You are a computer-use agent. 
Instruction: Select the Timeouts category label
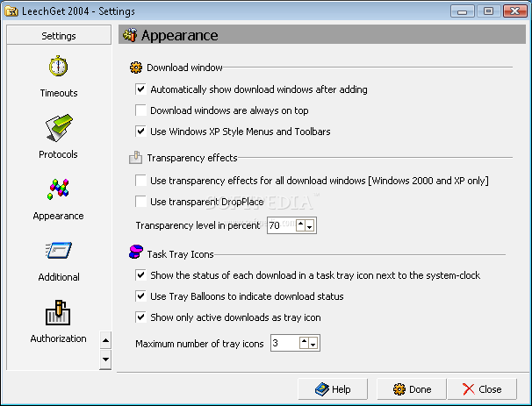pos(59,93)
